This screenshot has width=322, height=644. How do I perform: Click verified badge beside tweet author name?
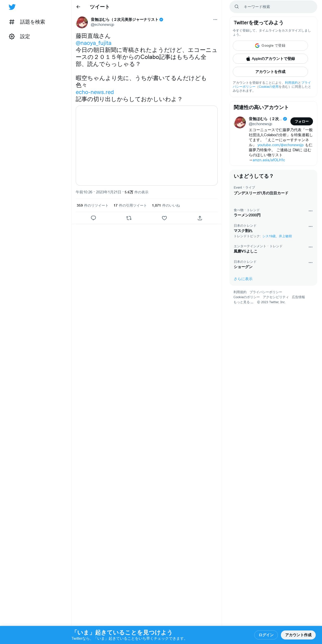pyautogui.click(x=161, y=20)
